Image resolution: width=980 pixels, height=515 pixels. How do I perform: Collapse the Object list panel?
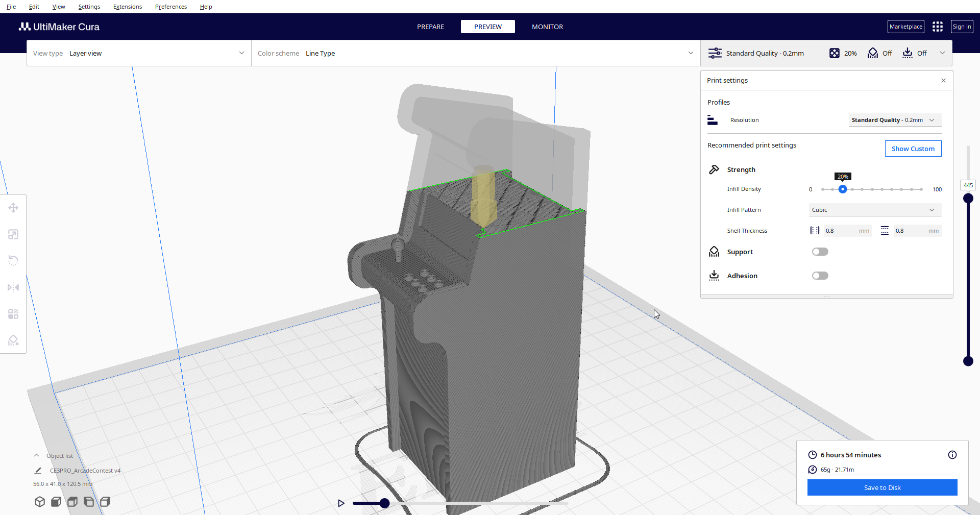[36, 455]
